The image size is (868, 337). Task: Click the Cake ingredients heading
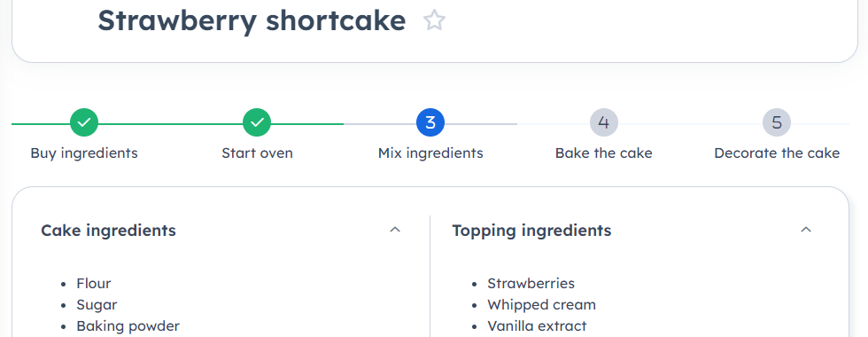click(x=108, y=230)
